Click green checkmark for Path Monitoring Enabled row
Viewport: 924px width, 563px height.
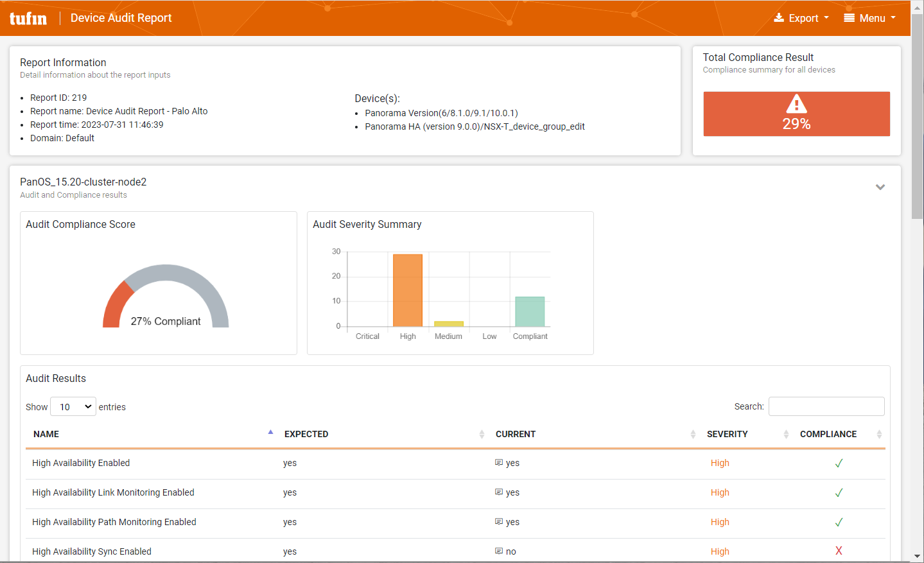[839, 522]
